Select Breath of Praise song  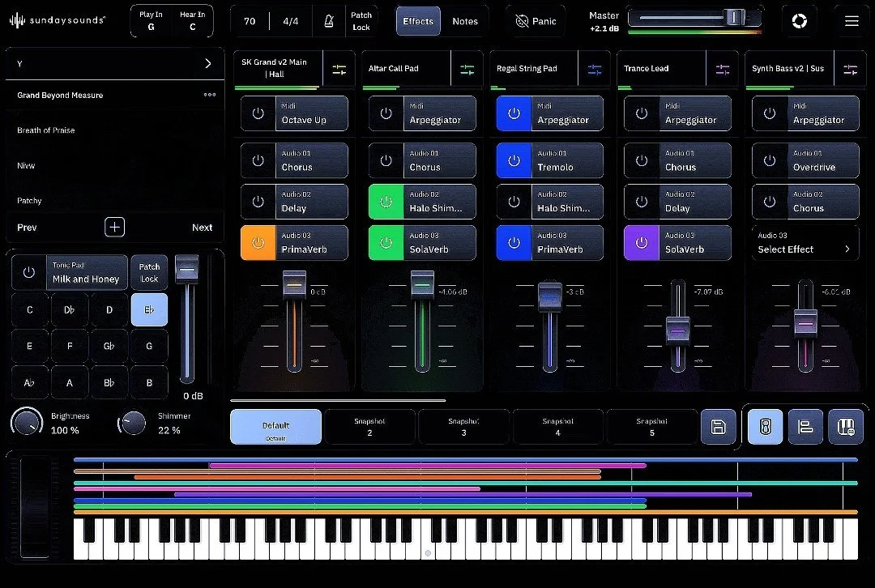pos(114,130)
